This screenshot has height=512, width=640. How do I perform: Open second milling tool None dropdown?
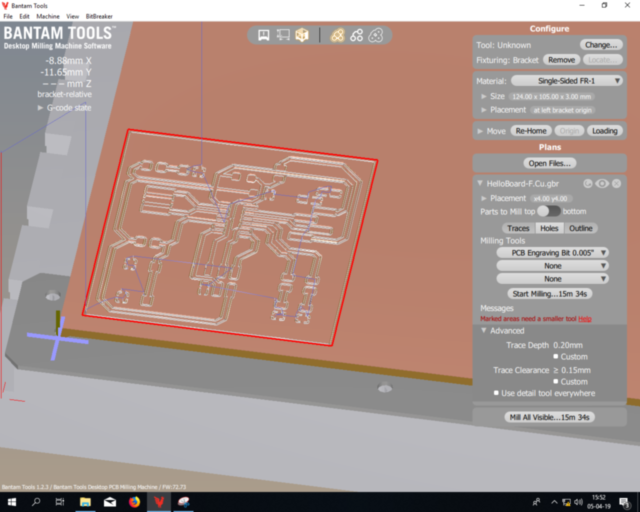coord(552,266)
